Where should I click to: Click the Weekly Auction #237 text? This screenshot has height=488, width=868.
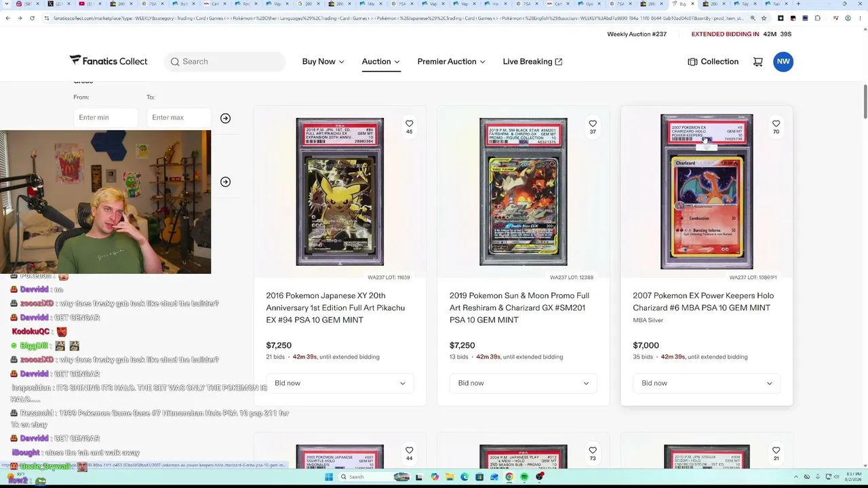pyautogui.click(x=637, y=34)
